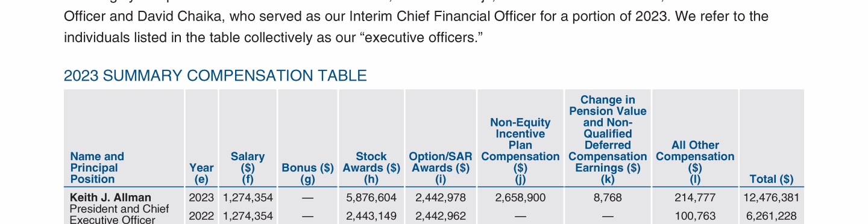Select the Total ($) column header
This screenshot has height=224, width=868.
[x=772, y=179]
